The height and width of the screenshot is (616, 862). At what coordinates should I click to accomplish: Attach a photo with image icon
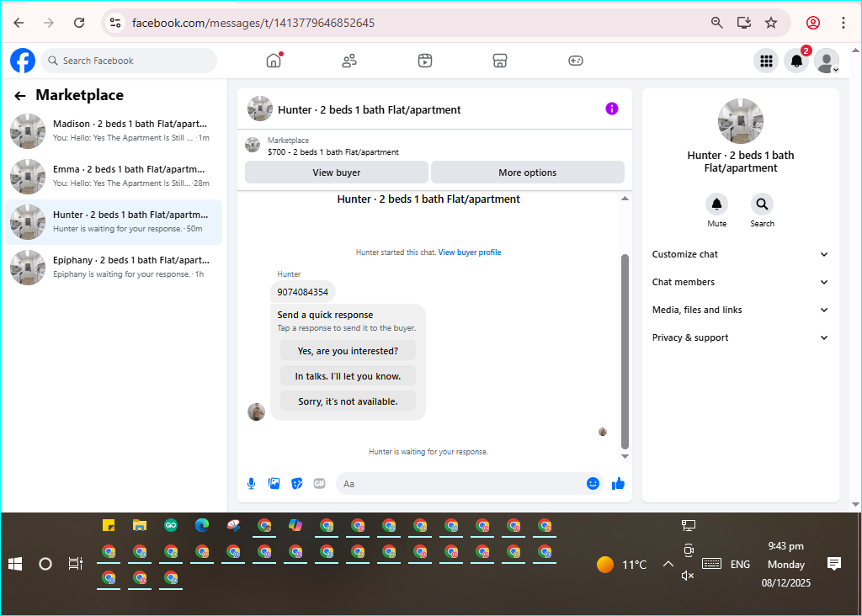[274, 484]
